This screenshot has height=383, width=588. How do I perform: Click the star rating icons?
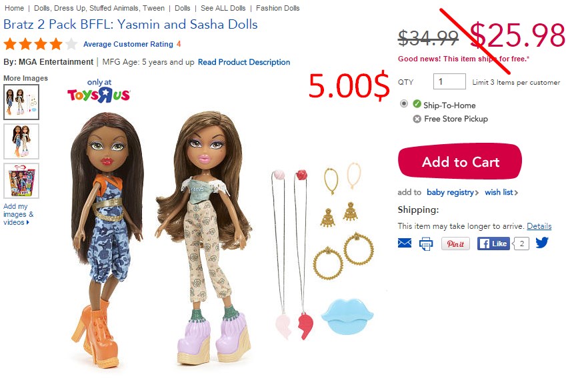point(41,44)
